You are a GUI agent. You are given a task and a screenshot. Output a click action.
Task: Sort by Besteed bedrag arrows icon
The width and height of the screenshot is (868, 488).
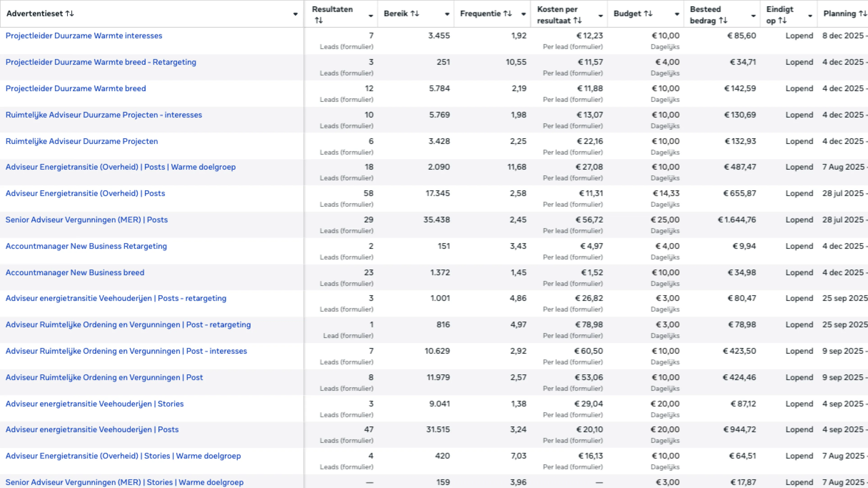point(723,21)
